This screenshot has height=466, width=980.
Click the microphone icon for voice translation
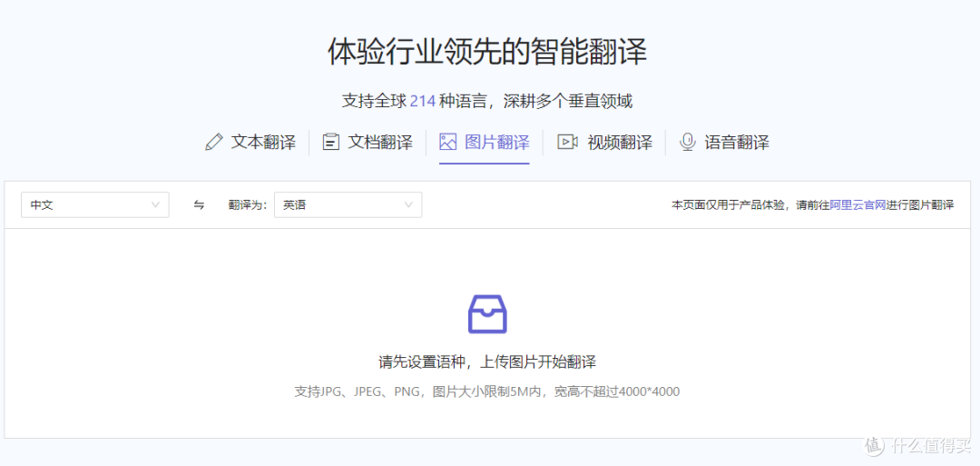click(x=688, y=142)
